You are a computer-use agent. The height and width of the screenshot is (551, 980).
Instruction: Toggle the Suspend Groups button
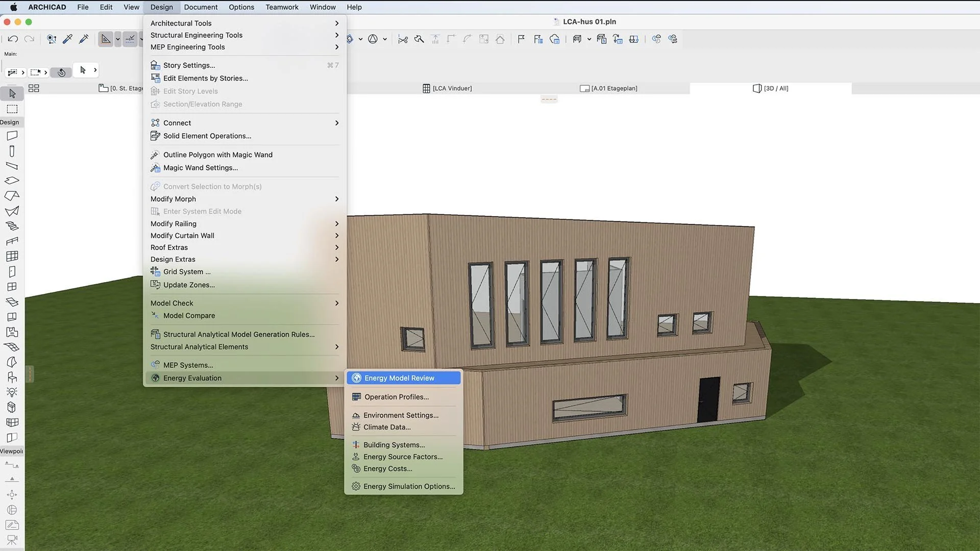click(x=62, y=72)
